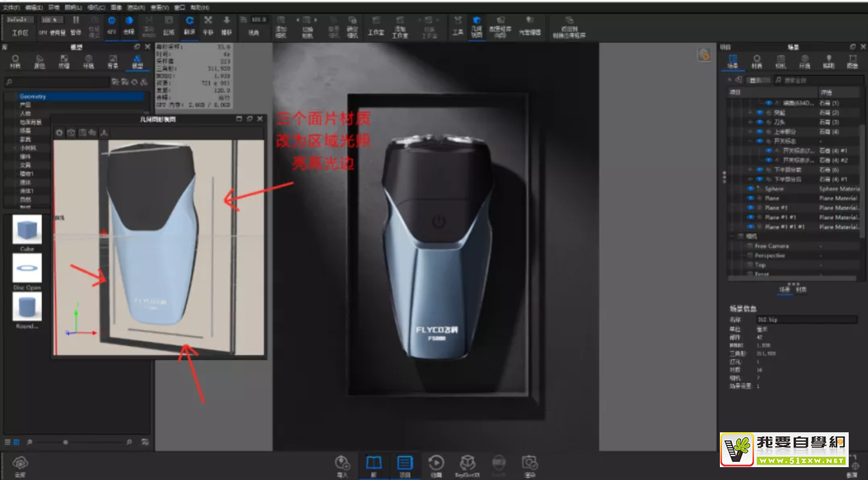Image resolution: width=868 pixels, height=480 pixels.
Task: Toggle visibility of 刀头 part
Action: click(759, 122)
